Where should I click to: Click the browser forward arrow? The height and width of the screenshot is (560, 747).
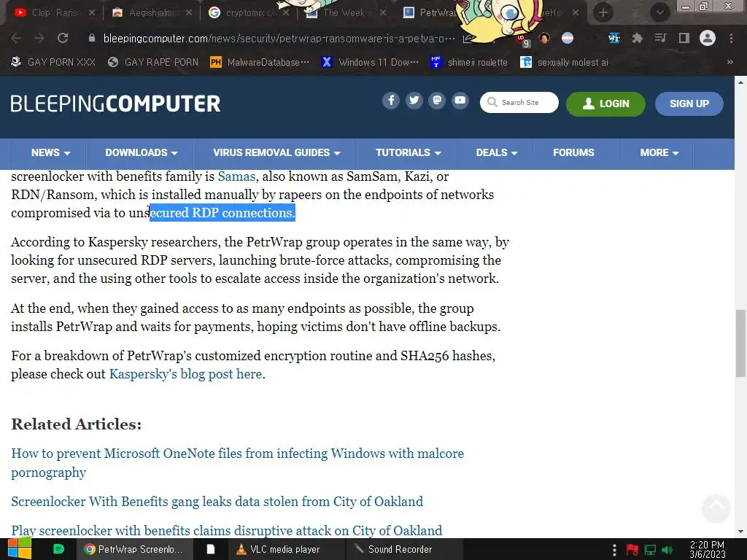[39, 38]
